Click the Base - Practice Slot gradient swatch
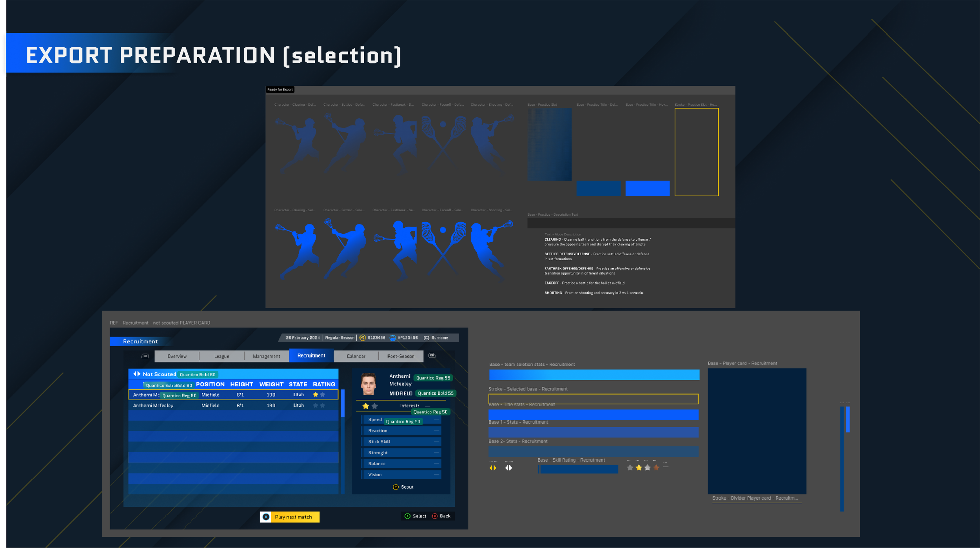 550,145
